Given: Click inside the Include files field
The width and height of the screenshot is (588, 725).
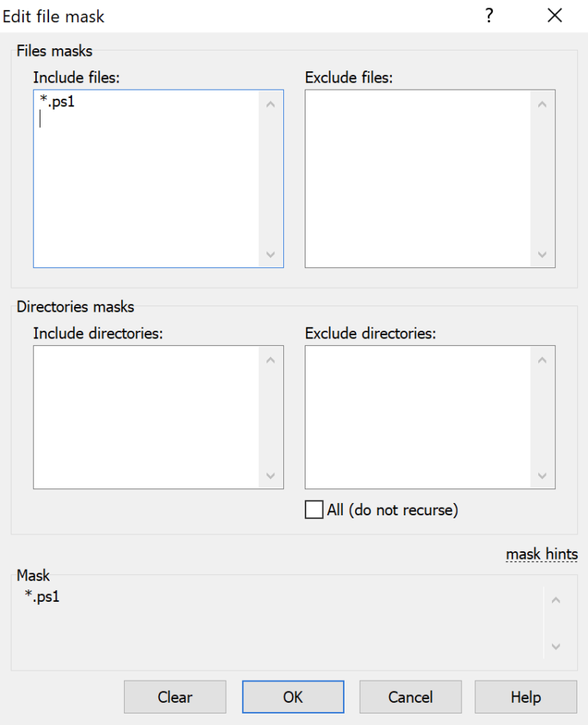Looking at the screenshot, I should (153, 176).
